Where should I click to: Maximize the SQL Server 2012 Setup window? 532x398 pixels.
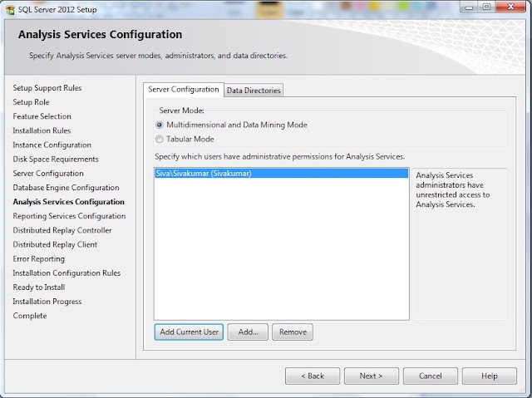tap(486, 7)
